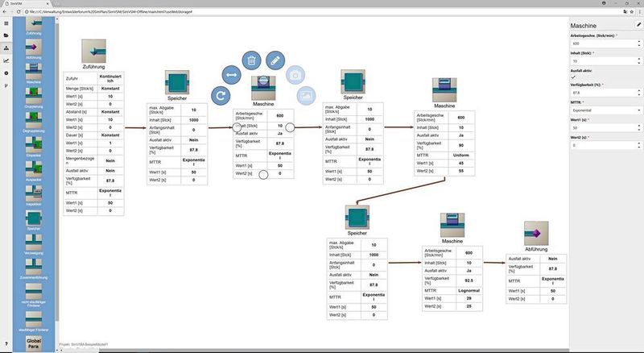
Task: Select the Einpacker element in the palette
Action: (34, 144)
